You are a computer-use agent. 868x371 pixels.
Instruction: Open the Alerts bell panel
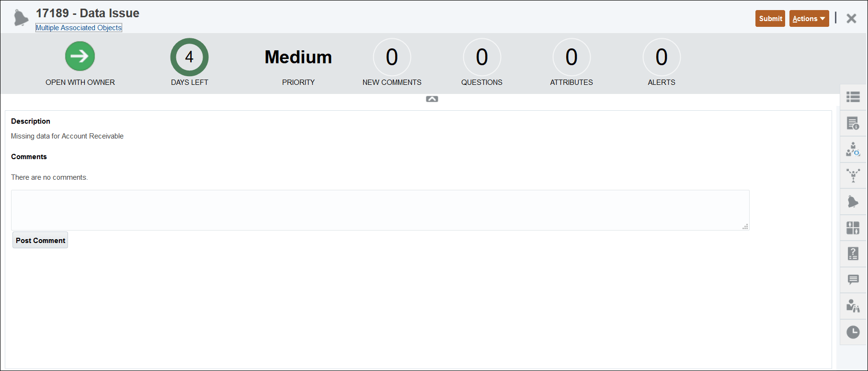click(x=853, y=201)
